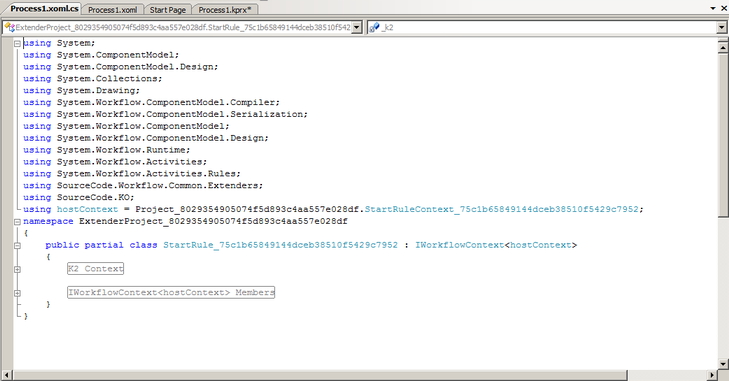Click the class icon in the types combo box

point(9,27)
